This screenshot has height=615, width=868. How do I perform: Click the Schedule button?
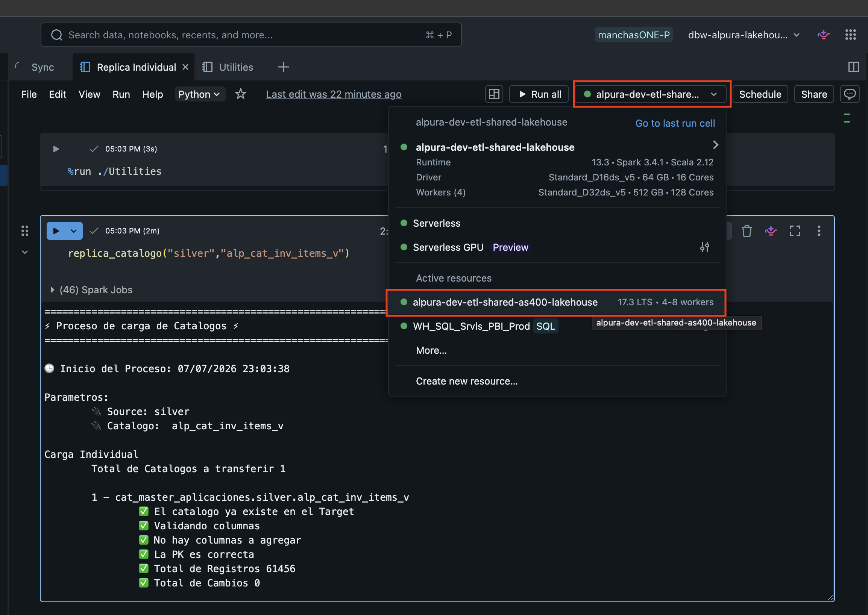click(760, 94)
